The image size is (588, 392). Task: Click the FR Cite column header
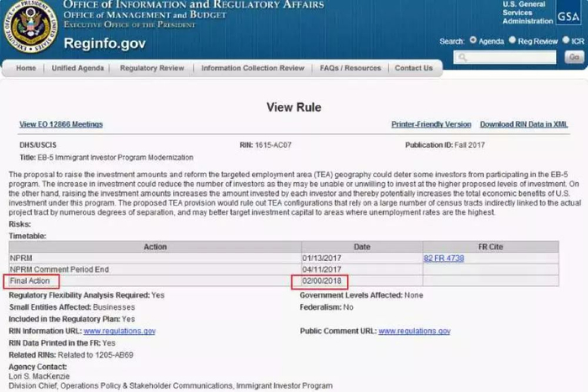click(x=491, y=247)
